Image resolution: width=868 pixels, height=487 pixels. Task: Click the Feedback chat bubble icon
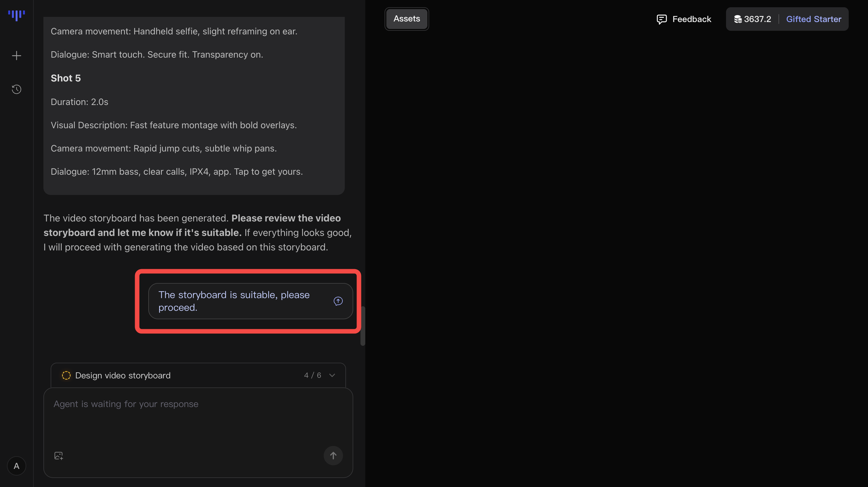coord(662,19)
